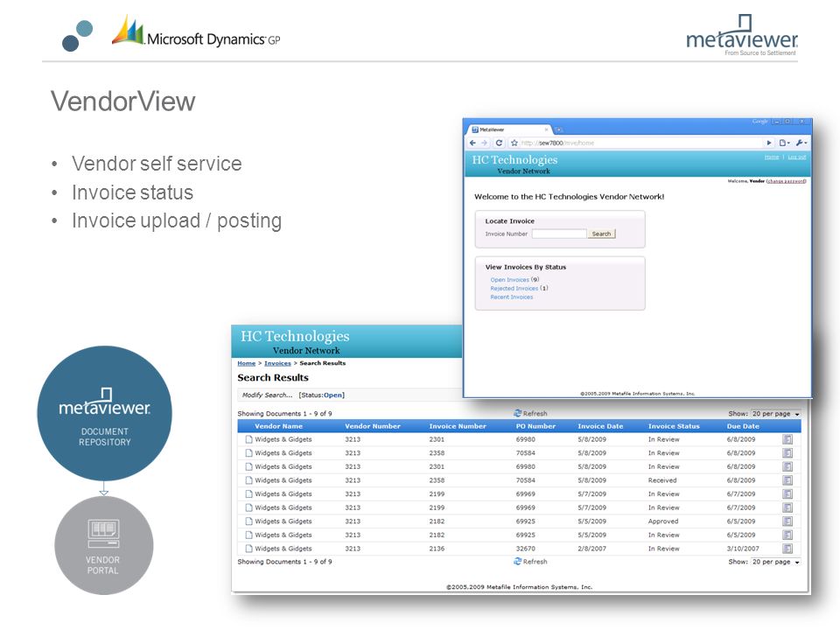This screenshot has height=630, width=840.
Task: Click the Approved status cell
Action: 663,521
